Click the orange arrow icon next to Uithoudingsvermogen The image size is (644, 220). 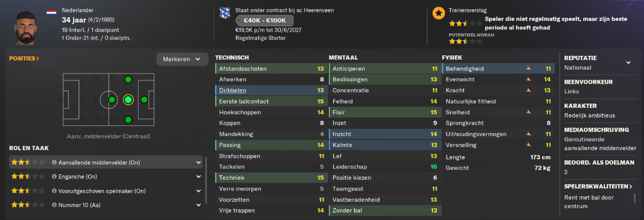pyautogui.click(x=528, y=134)
